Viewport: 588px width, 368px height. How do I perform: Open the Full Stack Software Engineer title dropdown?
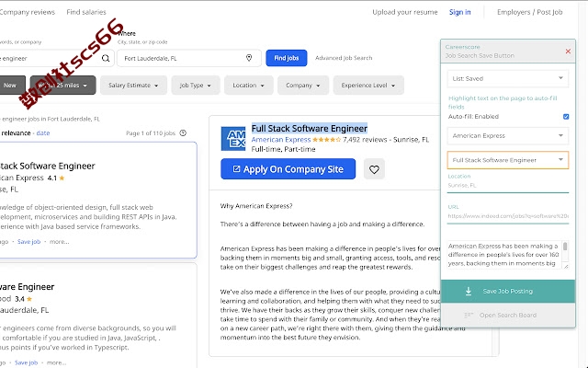click(x=508, y=160)
